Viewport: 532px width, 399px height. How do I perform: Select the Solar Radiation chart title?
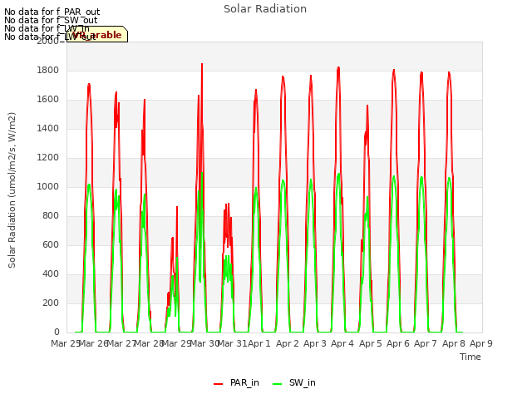tap(265, 9)
